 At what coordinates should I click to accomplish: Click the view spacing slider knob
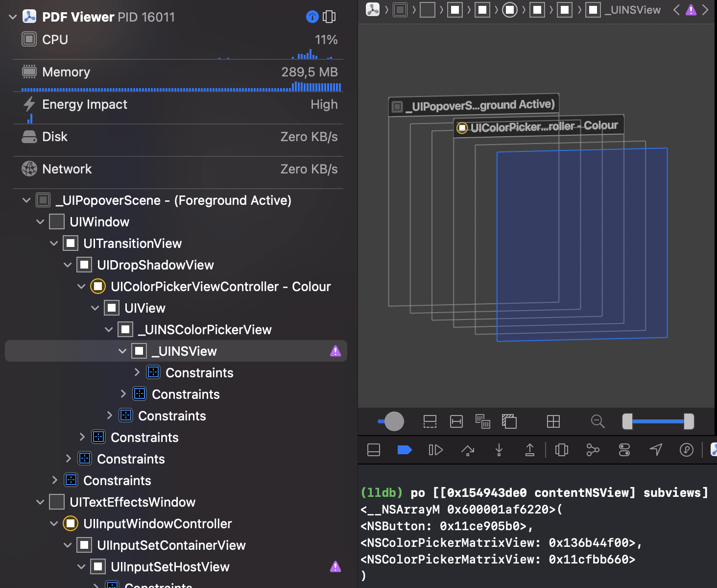click(394, 421)
